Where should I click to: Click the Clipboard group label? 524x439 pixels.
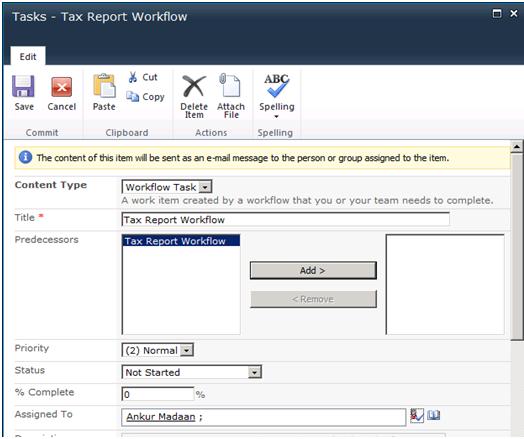coord(127,133)
